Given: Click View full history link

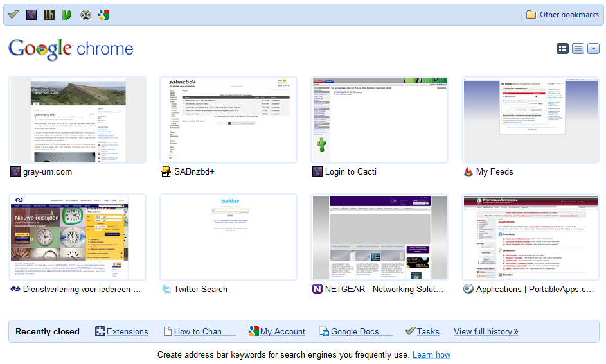Looking at the screenshot, I should click(486, 331).
